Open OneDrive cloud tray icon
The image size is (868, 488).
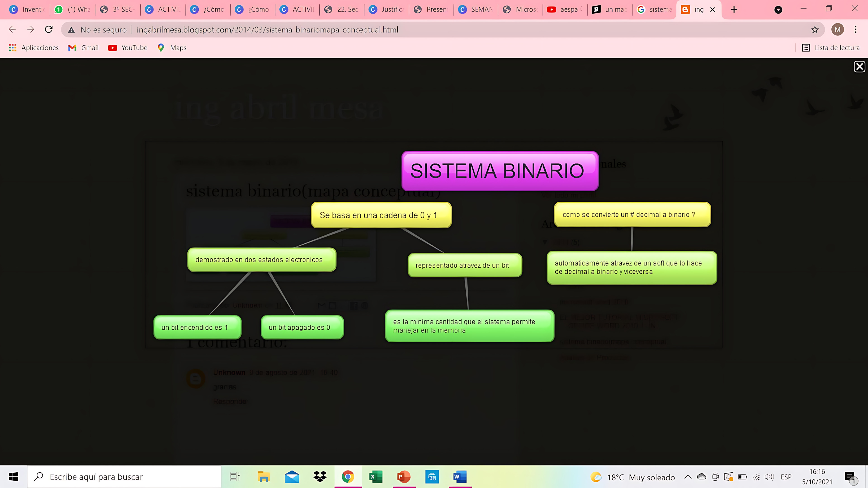click(702, 476)
